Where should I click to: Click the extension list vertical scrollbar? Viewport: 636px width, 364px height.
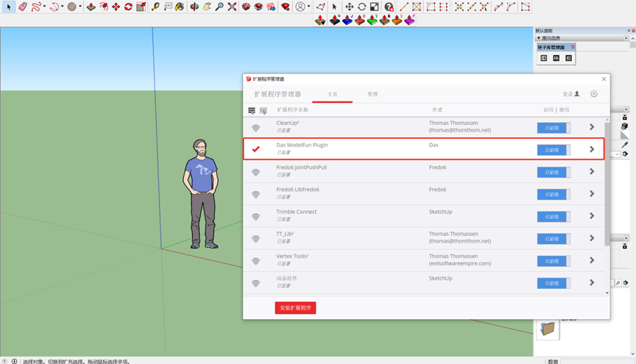pyautogui.click(x=607, y=185)
